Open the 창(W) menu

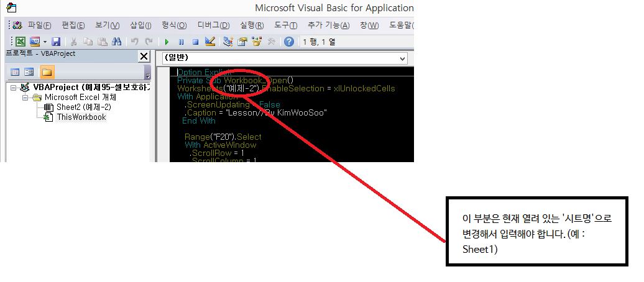click(369, 25)
